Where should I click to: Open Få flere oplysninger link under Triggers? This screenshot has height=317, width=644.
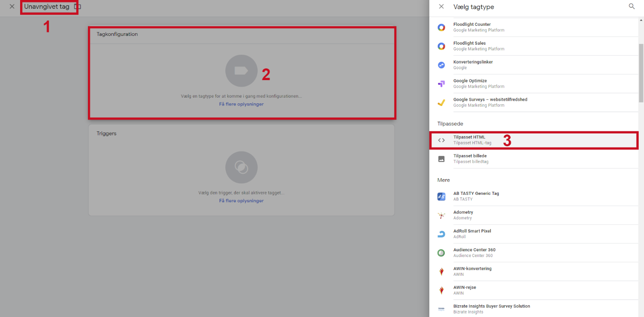pyautogui.click(x=241, y=201)
